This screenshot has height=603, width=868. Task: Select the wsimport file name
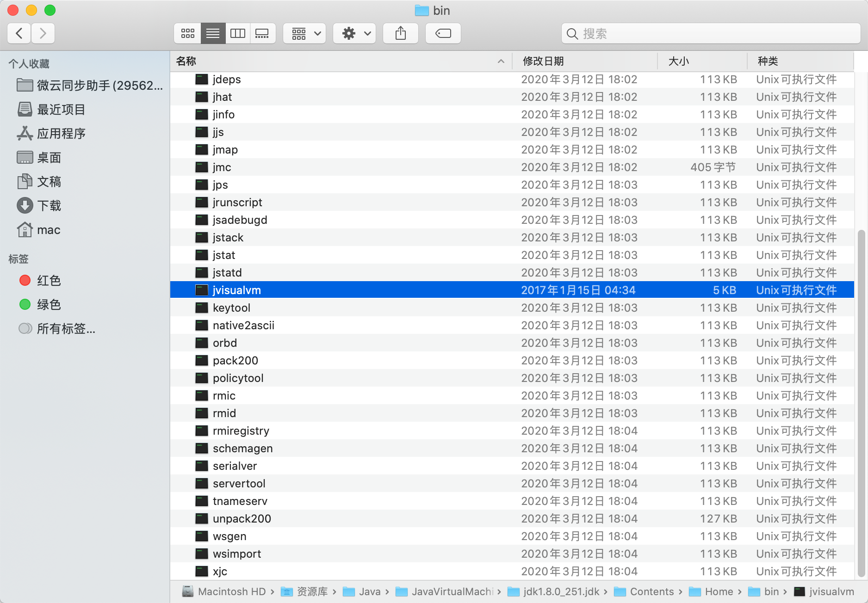[237, 554]
